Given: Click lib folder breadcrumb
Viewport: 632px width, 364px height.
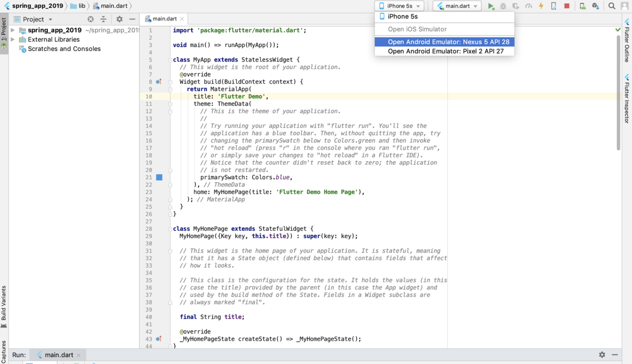Looking at the screenshot, I should [78, 6].
